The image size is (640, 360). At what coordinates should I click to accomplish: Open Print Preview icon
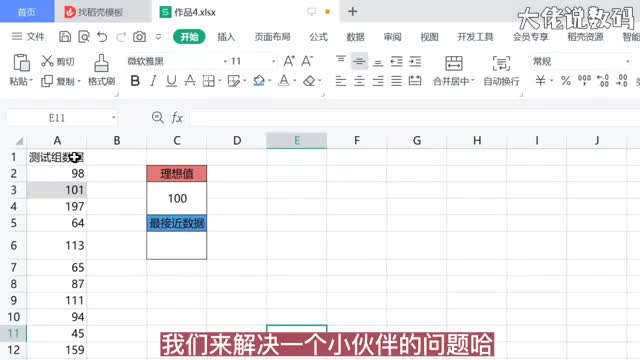click(84, 37)
